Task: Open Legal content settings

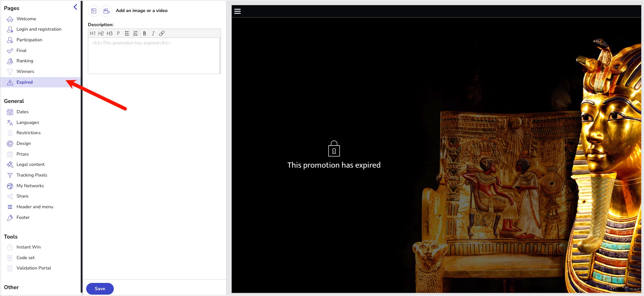Action: click(31, 165)
